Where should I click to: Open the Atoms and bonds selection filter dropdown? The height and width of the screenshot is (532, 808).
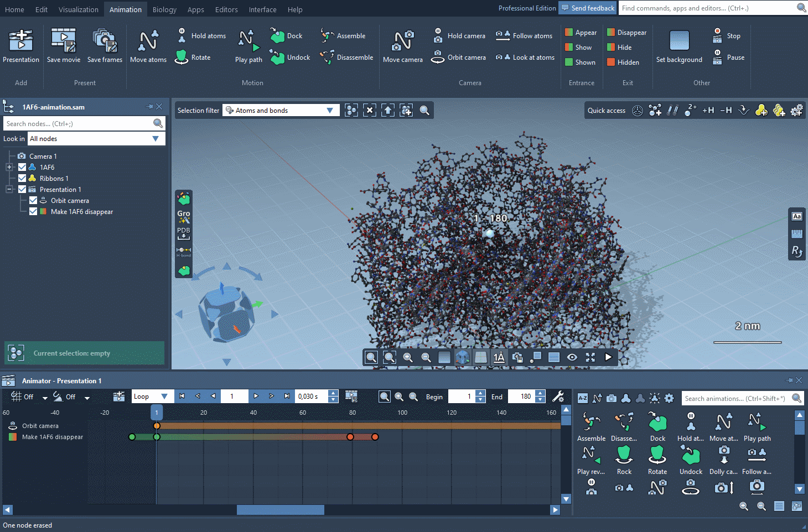click(330, 110)
